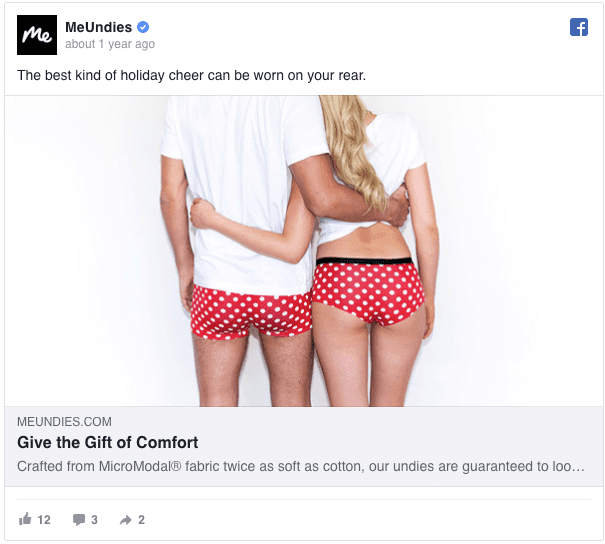Click the comment speech bubble icon
Image resolution: width=605 pixels, height=544 pixels.
pos(79,520)
